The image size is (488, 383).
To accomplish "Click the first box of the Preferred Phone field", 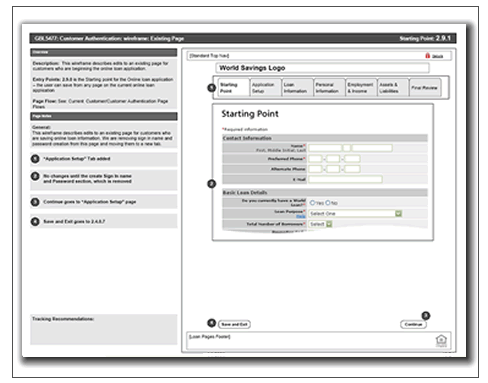I will [315, 159].
